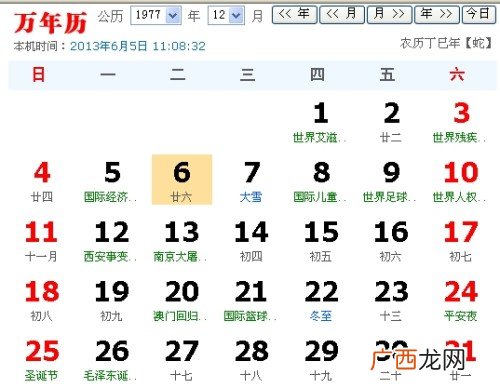Go to previous year with << 年 button
Viewport: 500px width, 388px height.
[x=294, y=15]
